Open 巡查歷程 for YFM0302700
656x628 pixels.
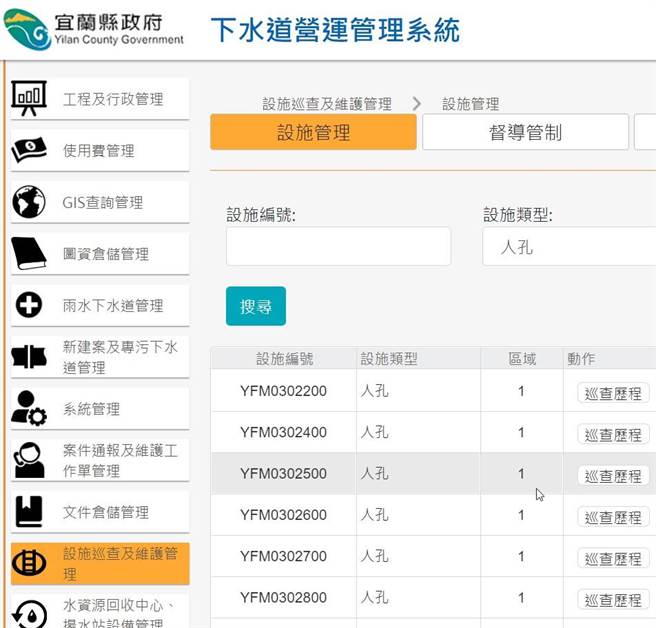[613, 559]
